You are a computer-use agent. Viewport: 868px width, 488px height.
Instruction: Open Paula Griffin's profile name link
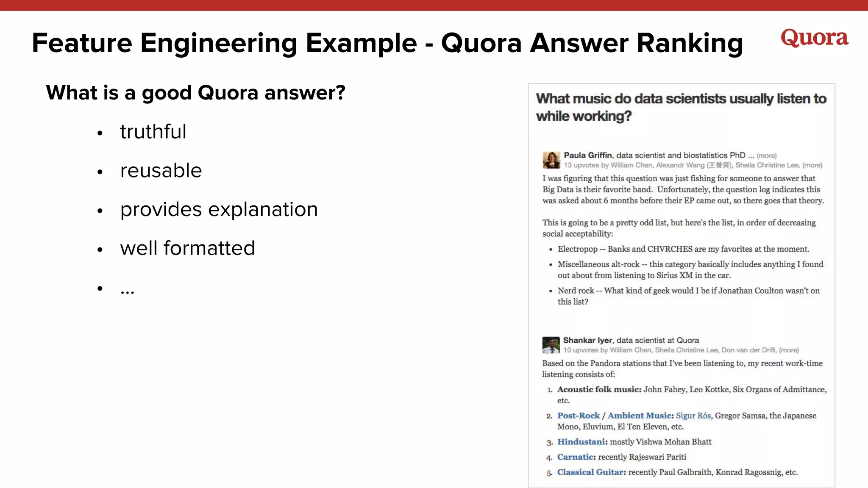pos(588,155)
